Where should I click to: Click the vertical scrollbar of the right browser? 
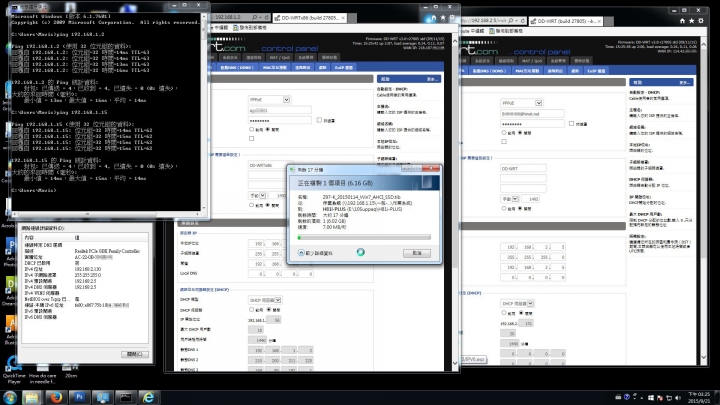[703, 200]
